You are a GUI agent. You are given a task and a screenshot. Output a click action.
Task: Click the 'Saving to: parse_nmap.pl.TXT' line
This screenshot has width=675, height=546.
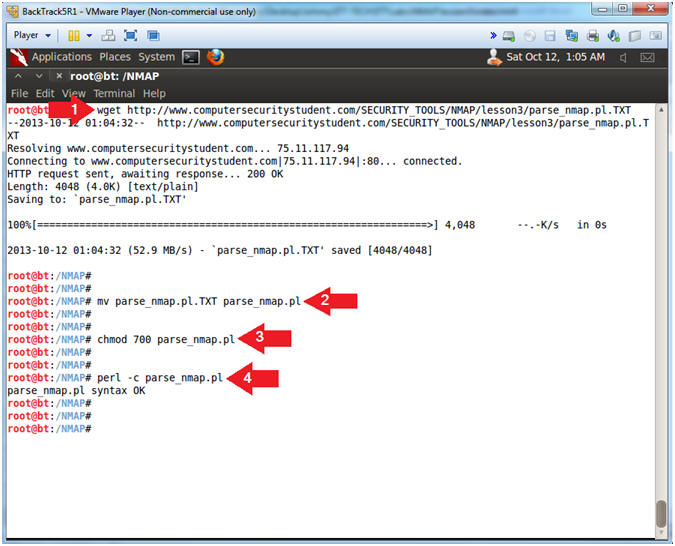click(96, 199)
